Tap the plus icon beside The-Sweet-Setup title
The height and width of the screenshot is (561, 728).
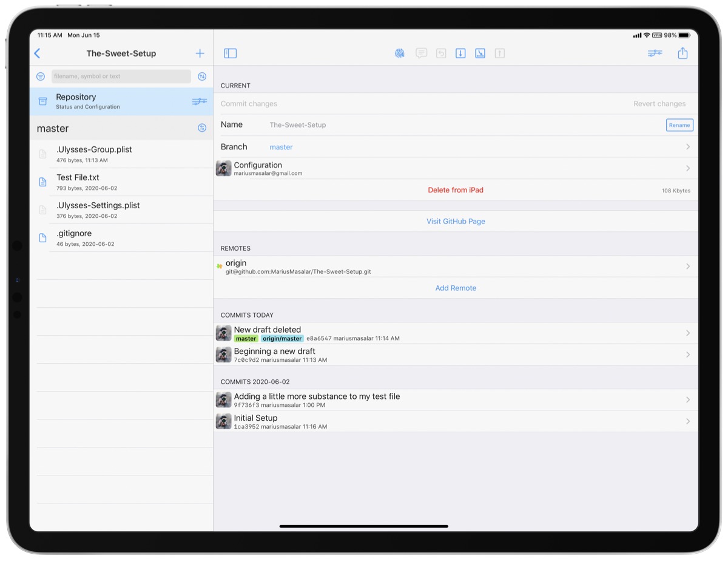click(x=200, y=53)
